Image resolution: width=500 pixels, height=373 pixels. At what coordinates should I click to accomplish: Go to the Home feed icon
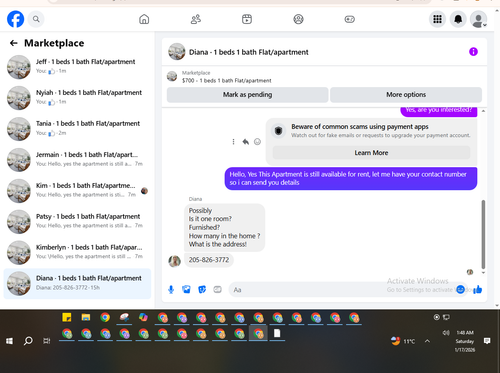point(144,19)
